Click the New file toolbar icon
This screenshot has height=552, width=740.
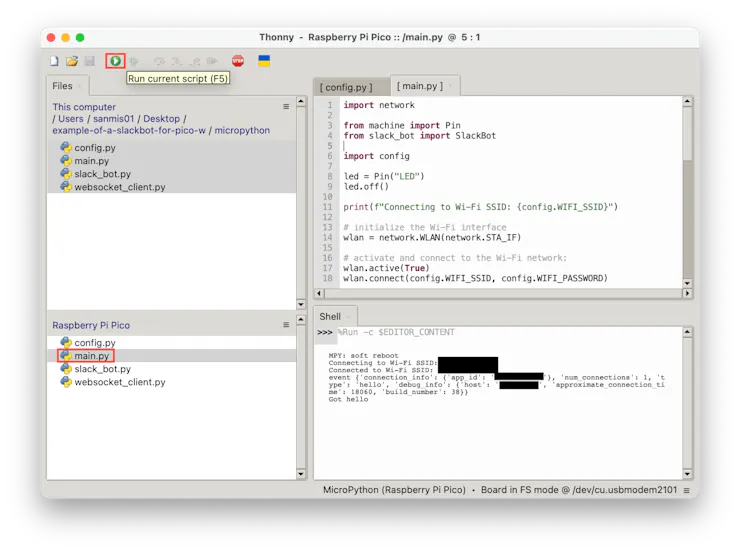pos(55,61)
